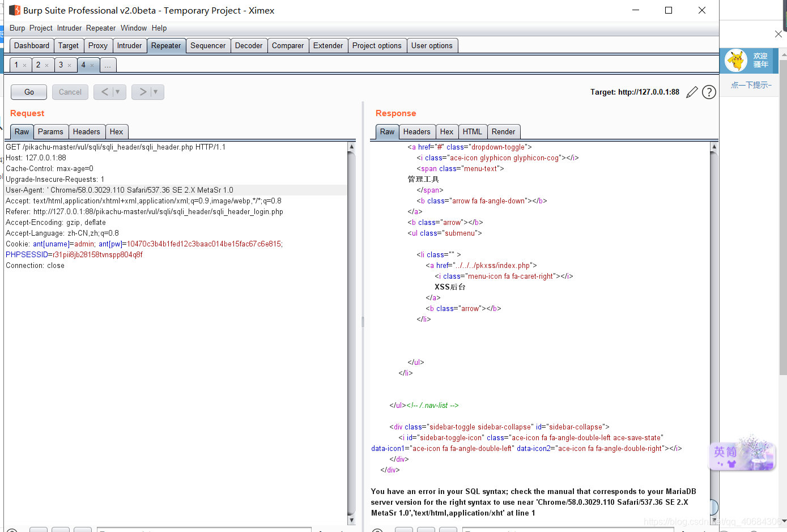
Task: Open new Repeater tab with ... tab
Action: tap(108, 65)
